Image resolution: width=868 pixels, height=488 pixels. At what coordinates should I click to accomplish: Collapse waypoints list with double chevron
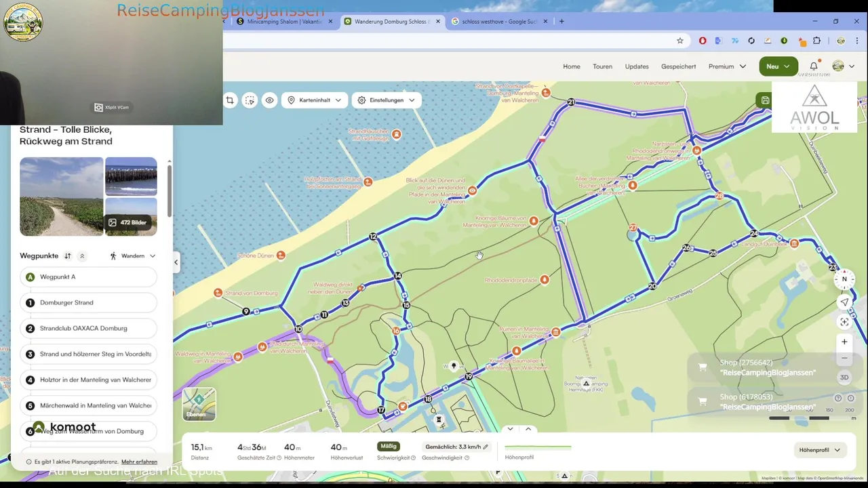[82, 256]
